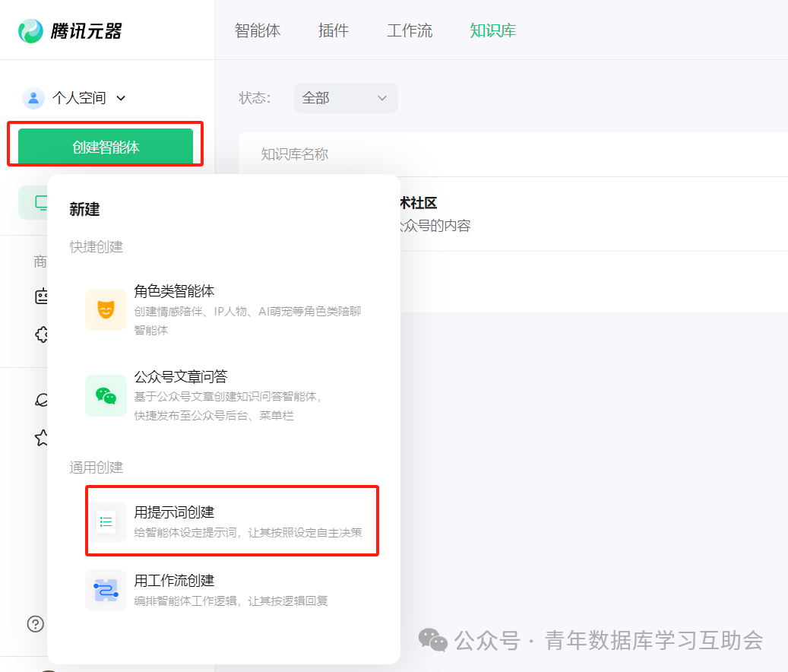The image size is (788, 672).
Task: Click the 腾讯元器 brand name text
Action: point(86,31)
